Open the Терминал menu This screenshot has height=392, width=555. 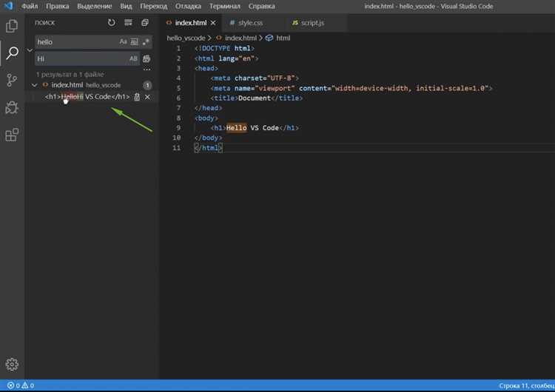pos(225,6)
